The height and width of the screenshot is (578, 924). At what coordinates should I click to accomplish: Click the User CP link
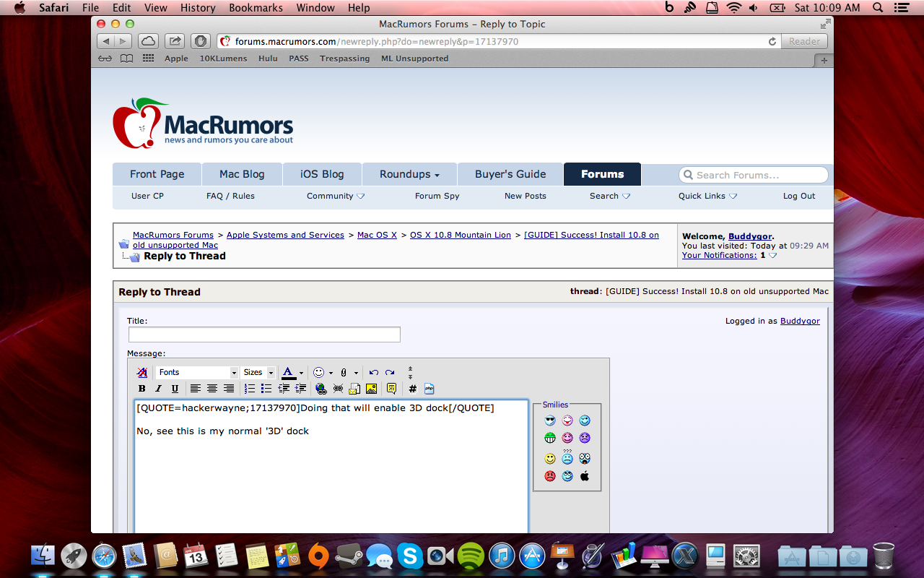pyautogui.click(x=147, y=196)
